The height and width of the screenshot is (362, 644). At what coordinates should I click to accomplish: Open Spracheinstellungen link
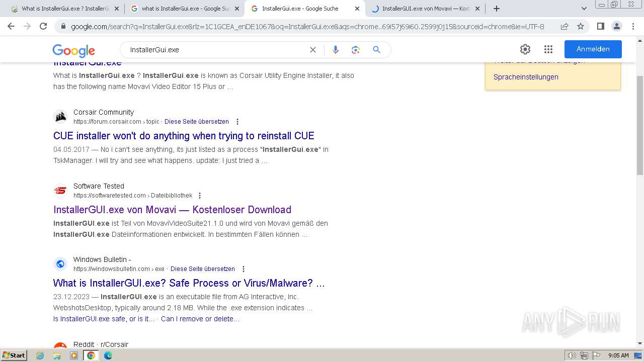[526, 77]
